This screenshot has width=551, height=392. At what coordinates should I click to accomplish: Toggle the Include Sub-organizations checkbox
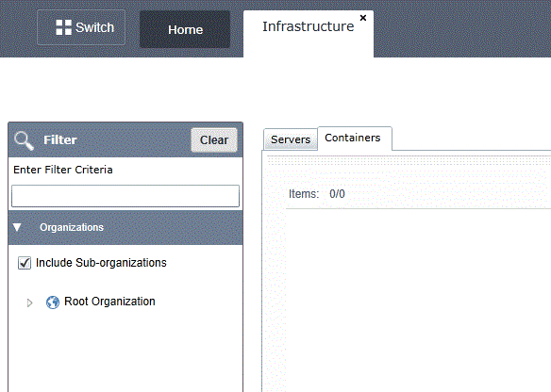pyautogui.click(x=25, y=263)
